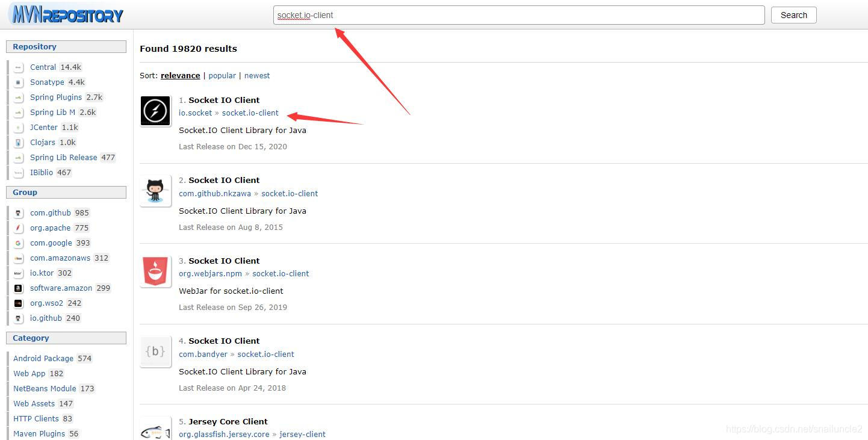
Task: Open the org.webjars.npm red logo thumbnail
Action: [155, 271]
